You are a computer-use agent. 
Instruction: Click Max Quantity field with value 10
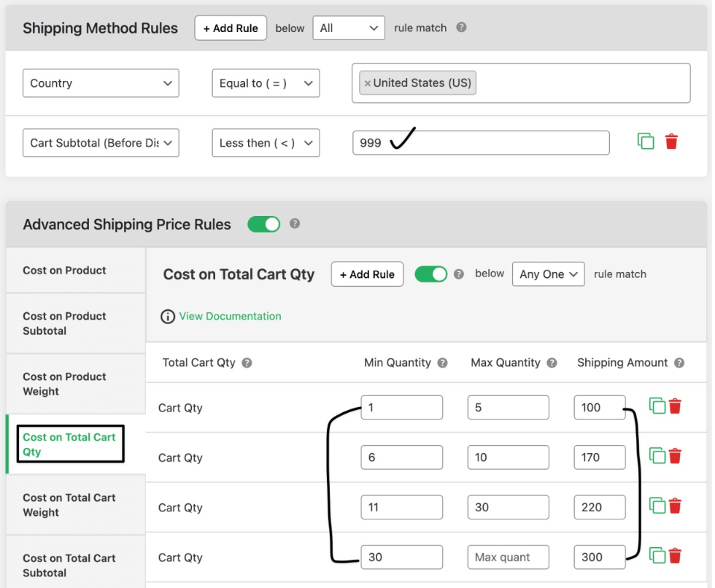click(508, 457)
